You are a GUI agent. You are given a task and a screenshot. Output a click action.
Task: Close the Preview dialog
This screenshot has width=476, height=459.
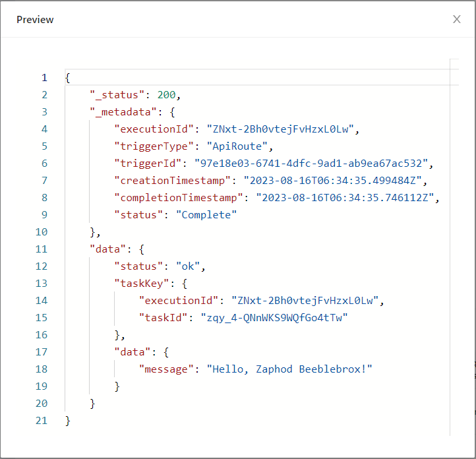[456, 19]
